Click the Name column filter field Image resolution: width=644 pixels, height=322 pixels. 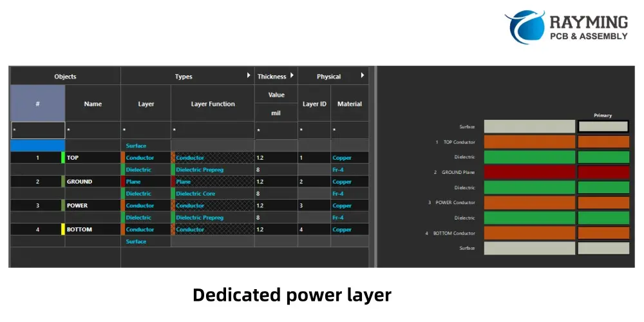93,130
